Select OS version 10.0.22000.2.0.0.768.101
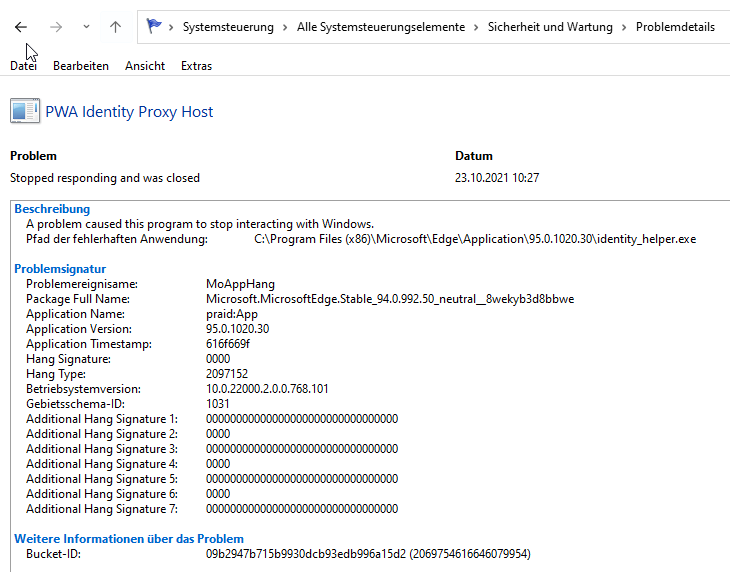Viewport: 730px width, 572px height. click(x=267, y=389)
